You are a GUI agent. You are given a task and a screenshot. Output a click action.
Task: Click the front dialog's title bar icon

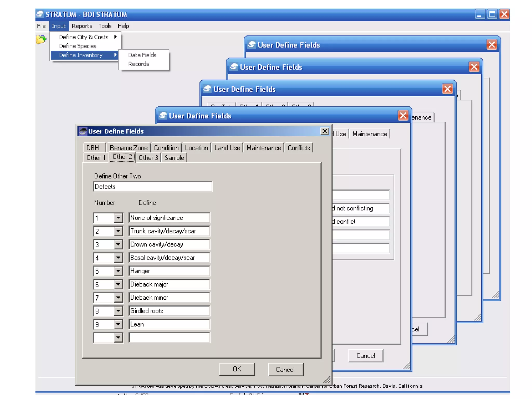tap(83, 131)
